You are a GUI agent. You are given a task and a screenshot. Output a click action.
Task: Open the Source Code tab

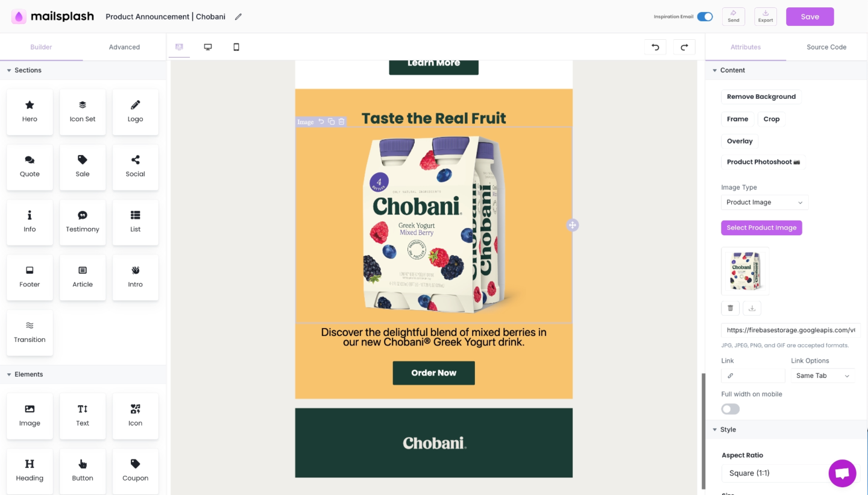coord(826,47)
